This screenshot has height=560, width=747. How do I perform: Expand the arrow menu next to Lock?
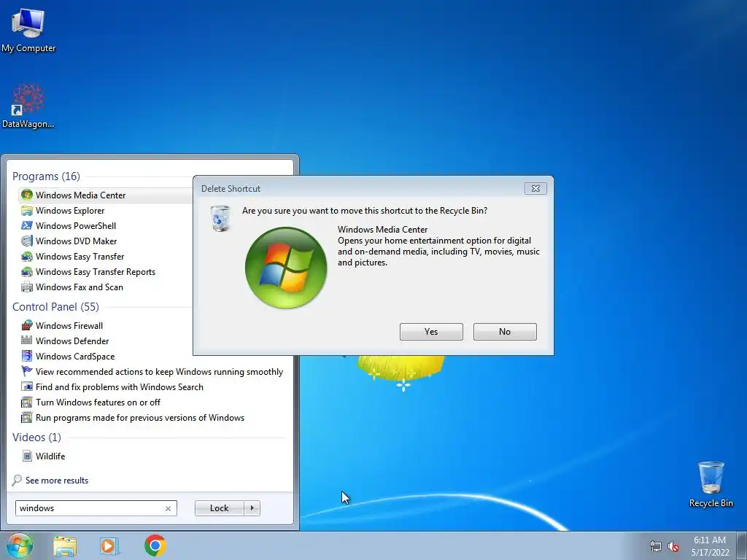(x=252, y=508)
